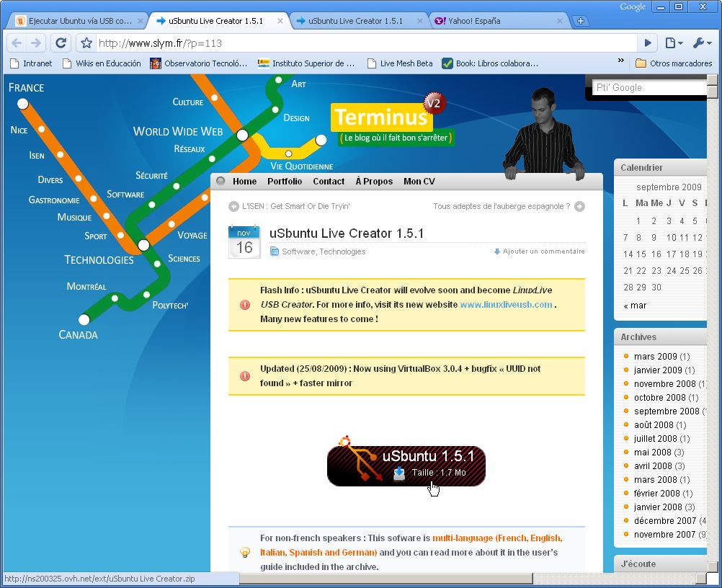Image resolution: width=722 pixels, height=588 pixels.
Task: Go forward with the browser forward arrow
Action: [x=36, y=43]
